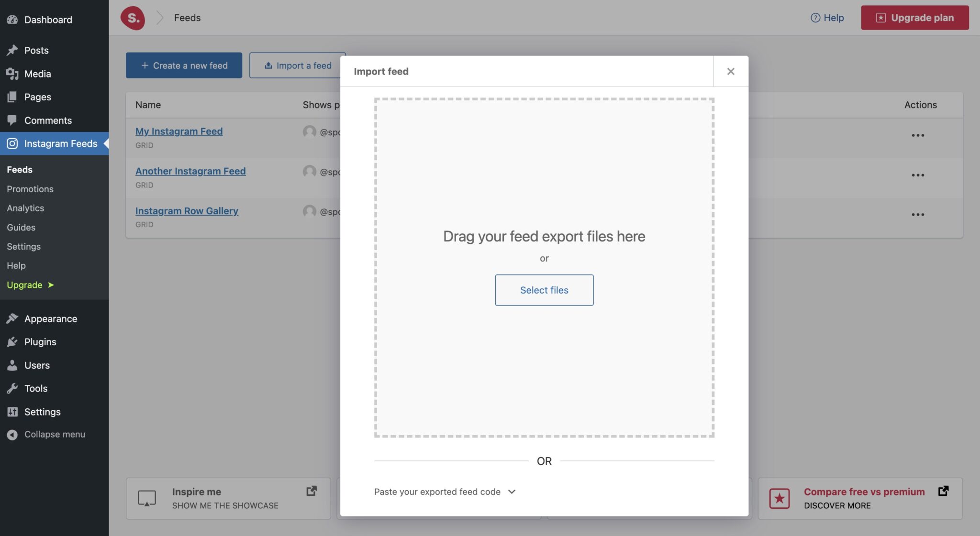Screen dimensions: 980x536
Task: Open the Guides submenu item
Action: (x=21, y=227)
